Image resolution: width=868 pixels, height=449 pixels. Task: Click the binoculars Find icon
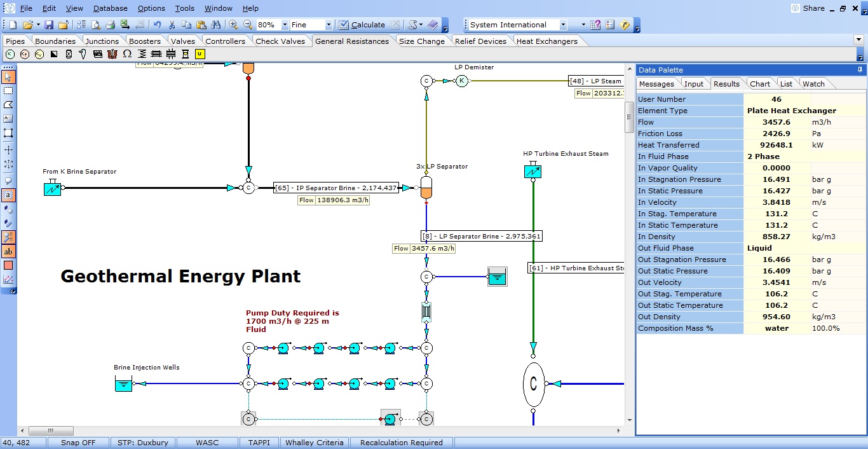pos(216,25)
